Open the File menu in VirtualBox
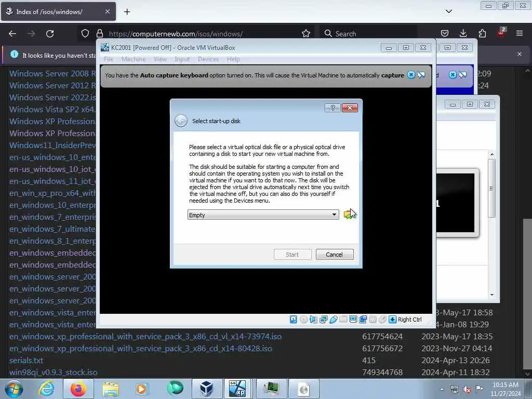Screen dimensions: 532x399 (x=109, y=59)
